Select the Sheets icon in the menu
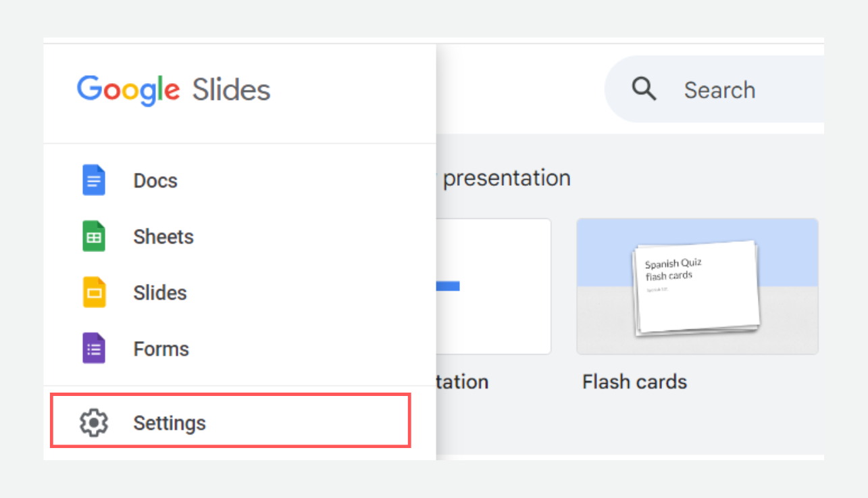The width and height of the screenshot is (868, 498). [x=93, y=236]
